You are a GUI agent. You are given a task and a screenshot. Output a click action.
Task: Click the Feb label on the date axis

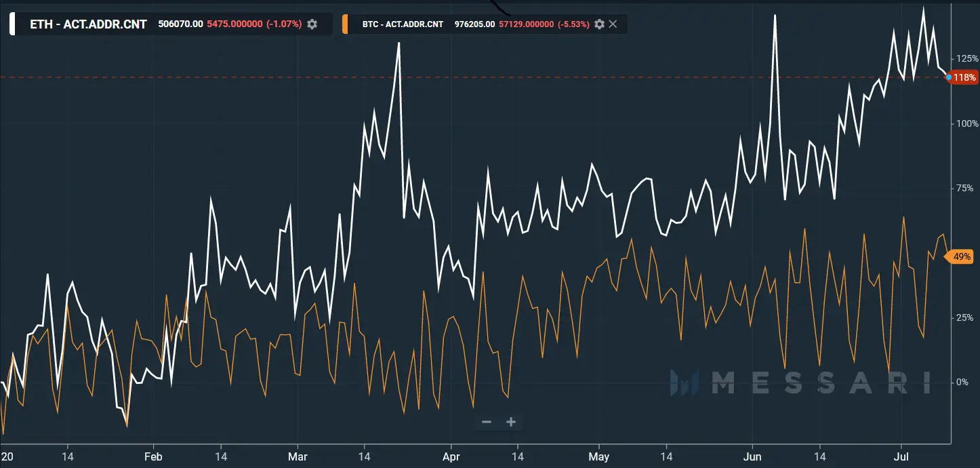152,456
